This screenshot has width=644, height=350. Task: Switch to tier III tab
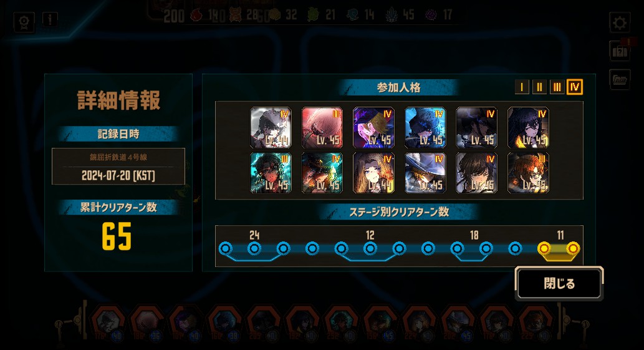(557, 87)
